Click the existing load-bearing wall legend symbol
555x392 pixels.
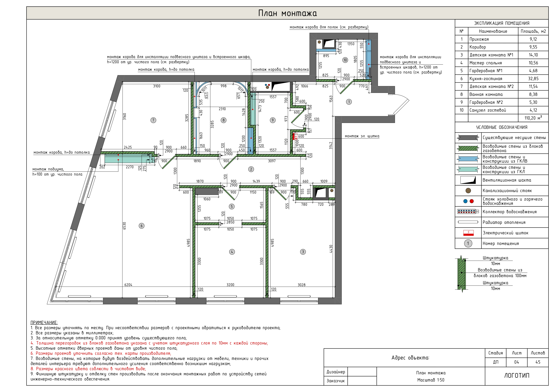tap(468, 138)
